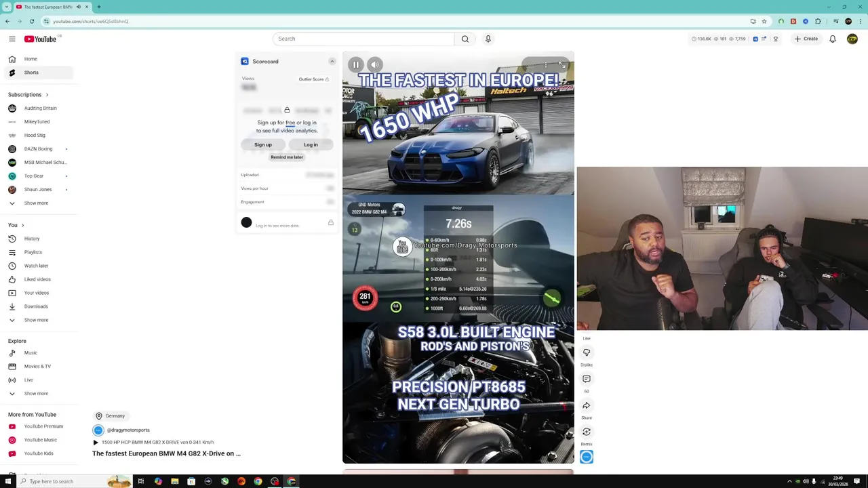Open Auditing Britain channel
The width and height of the screenshot is (868, 488).
click(38, 108)
